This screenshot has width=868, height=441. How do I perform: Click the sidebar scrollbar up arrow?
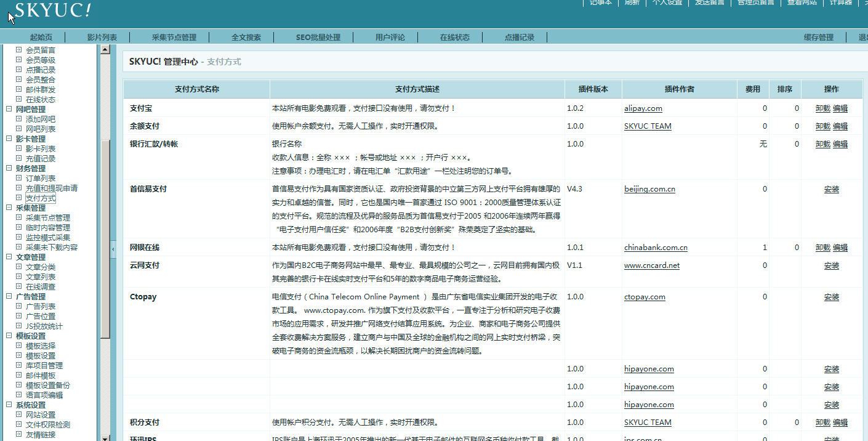tap(105, 49)
